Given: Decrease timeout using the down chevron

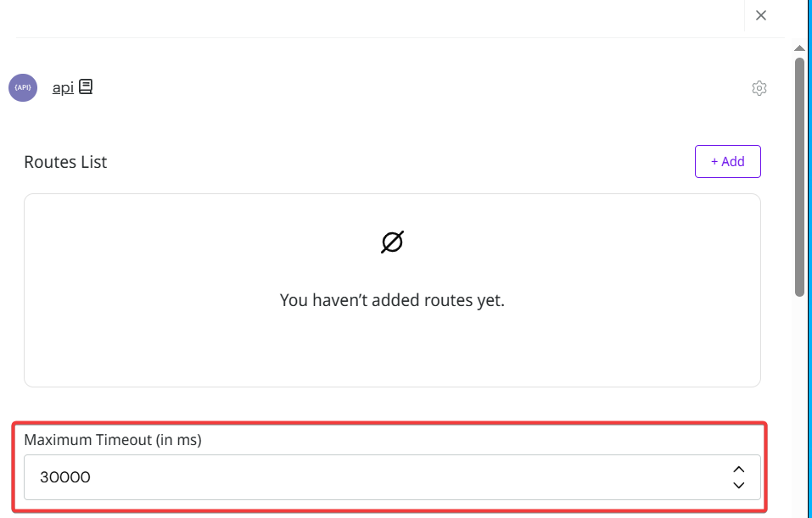Looking at the screenshot, I should pos(738,485).
